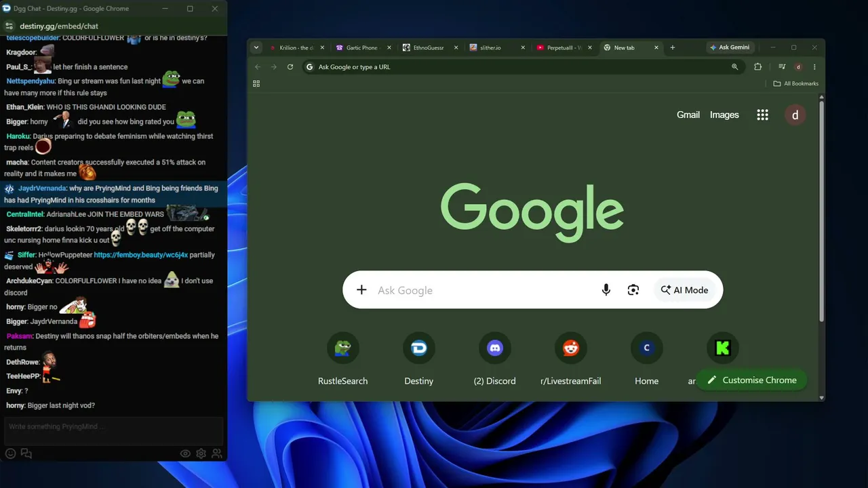Click the username Haroku in chat
868x488 pixels.
tap(18, 136)
